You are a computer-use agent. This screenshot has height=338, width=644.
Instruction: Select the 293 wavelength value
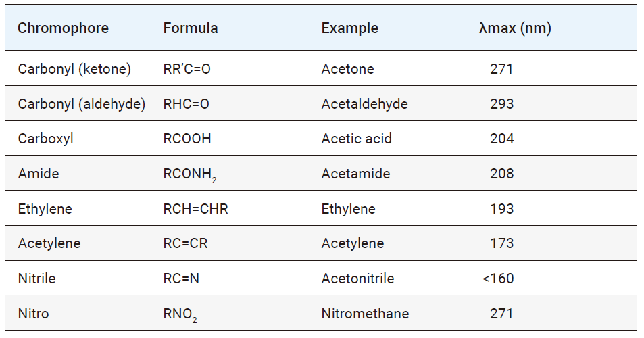pyautogui.click(x=501, y=104)
